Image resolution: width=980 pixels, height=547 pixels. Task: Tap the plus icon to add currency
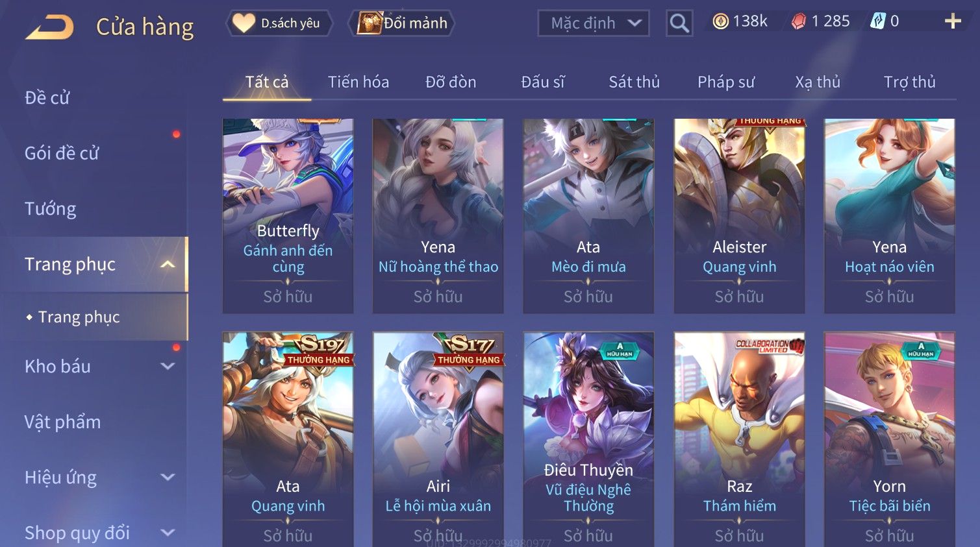pos(953,21)
